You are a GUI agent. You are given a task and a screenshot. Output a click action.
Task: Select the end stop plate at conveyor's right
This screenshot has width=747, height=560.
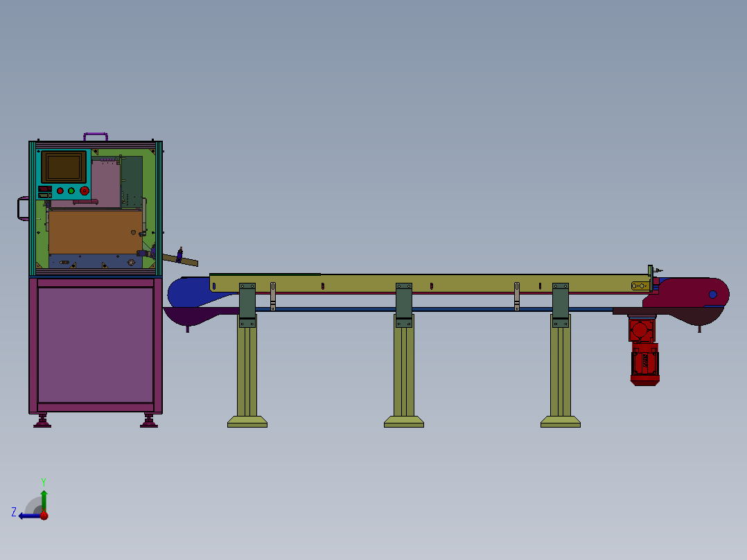click(x=650, y=277)
